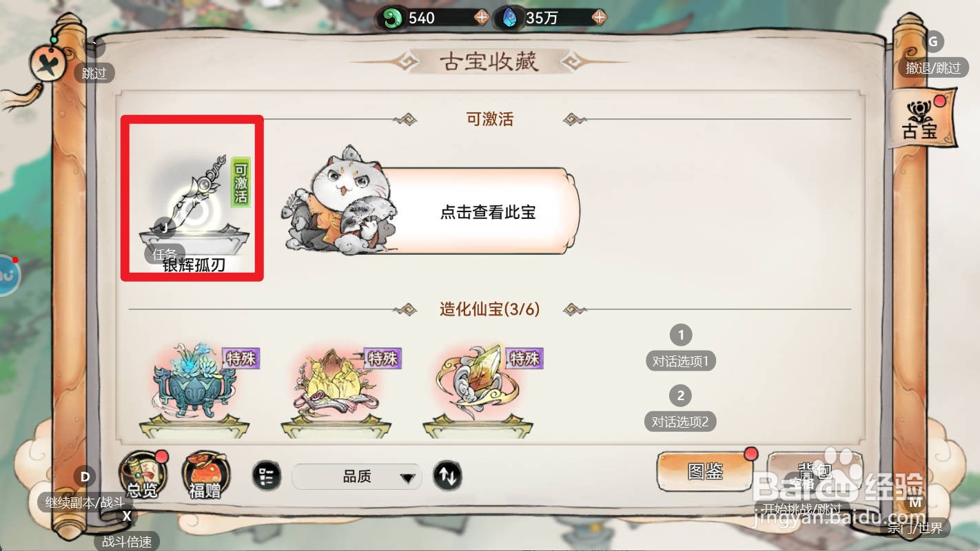Switch to the 古宝 side tab
980x551 pixels.
(x=922, y=118)
